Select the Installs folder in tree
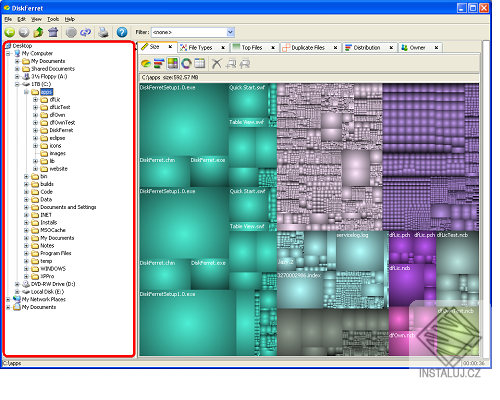 coord(49,223)
